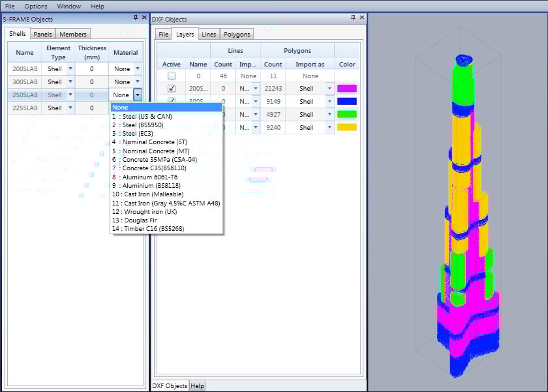Image resolution: width=548 pixels, height=392 pixels.
Task: Close the S-FRAME Objects panel
Action: 145,18
